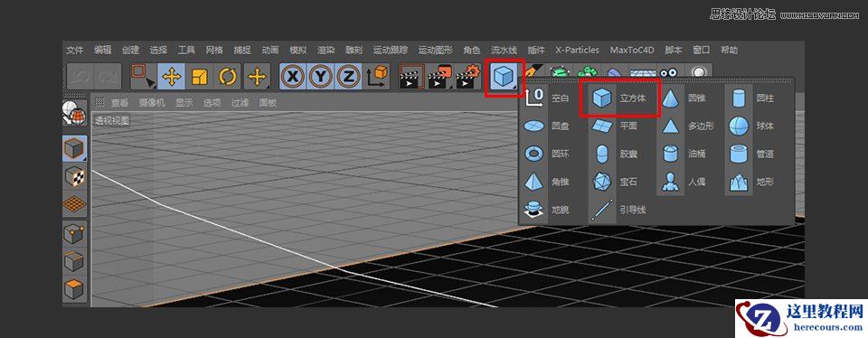Viewport: 868px width, 338px height.
Task: Open the 编辑 menu
Action: [102, 50]
